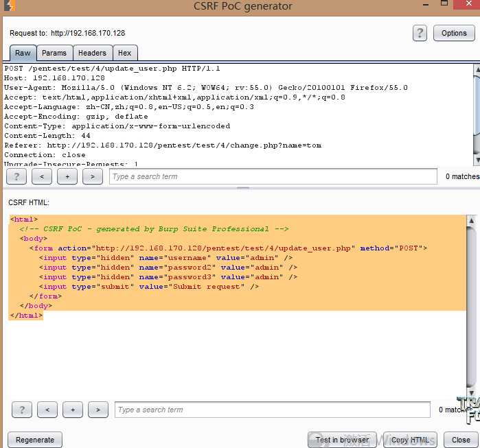Open the Options menu
This screenshot has width=480, height=448.
(454, 33)
